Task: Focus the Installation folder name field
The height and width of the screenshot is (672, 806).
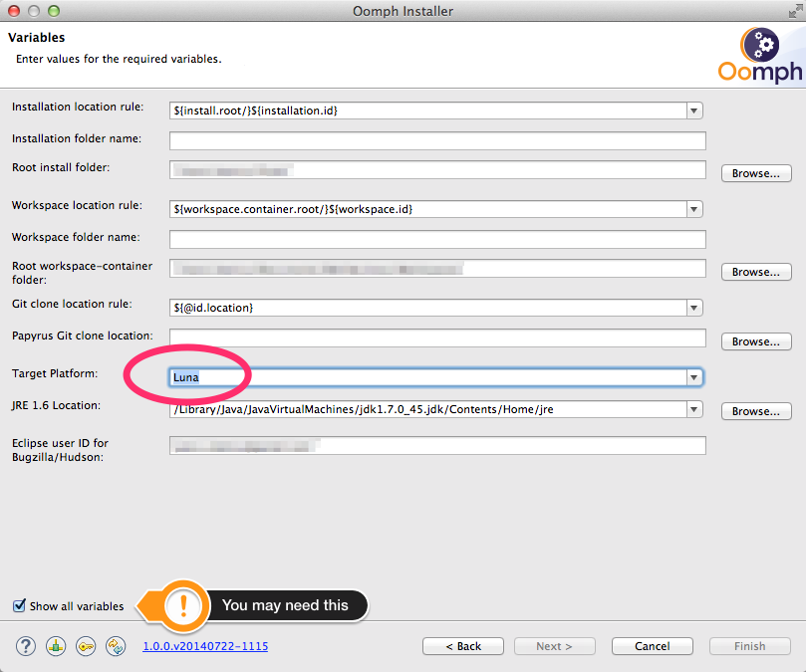Action: pyautogui.click(x=437, y=140)
